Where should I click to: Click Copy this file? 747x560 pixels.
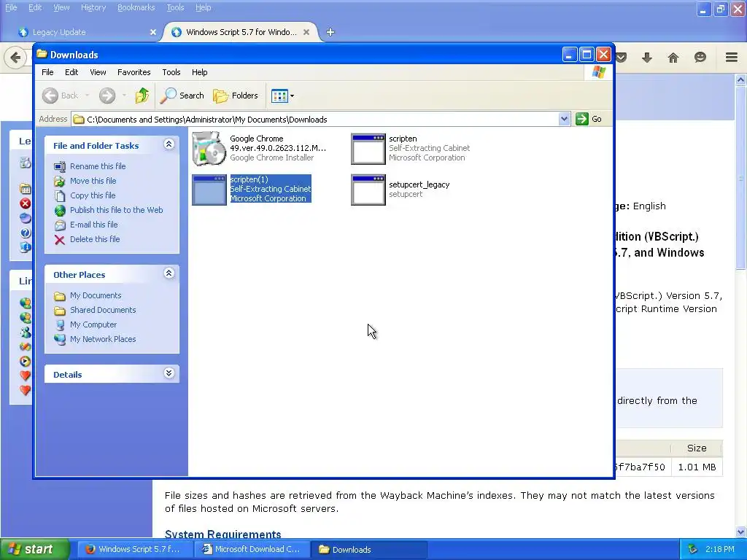click(93, 195)
